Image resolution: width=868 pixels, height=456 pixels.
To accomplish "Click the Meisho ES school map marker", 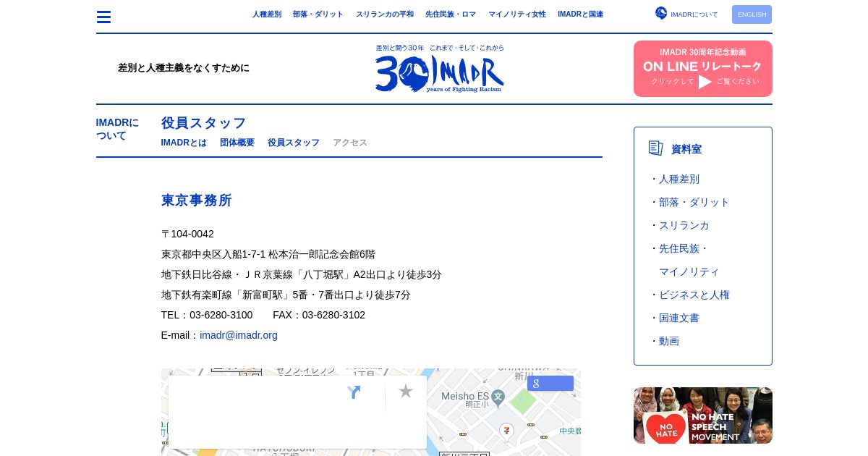I will coord(498,397).
